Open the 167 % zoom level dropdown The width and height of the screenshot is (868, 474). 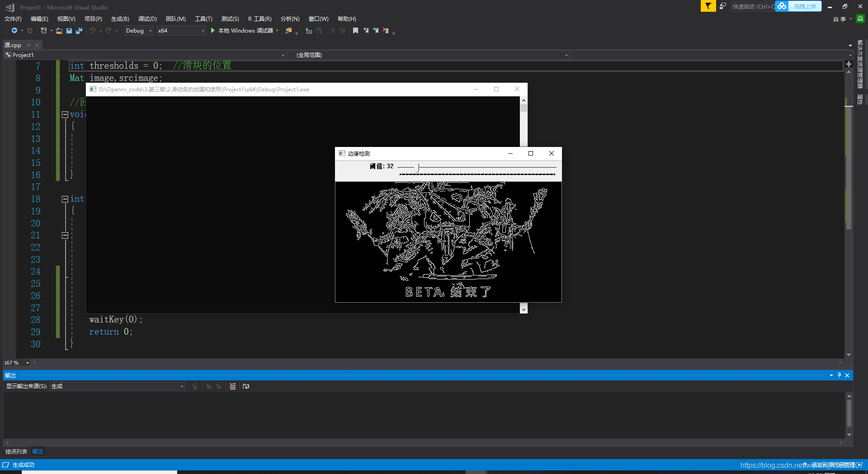tap(28, 363)
